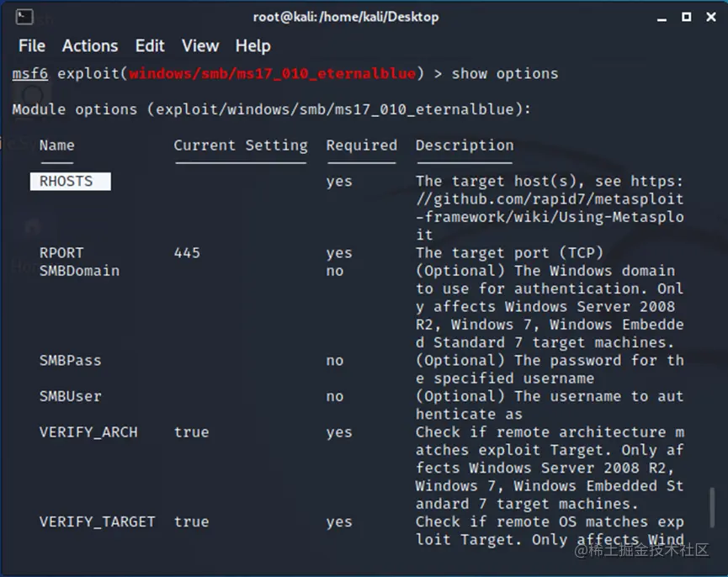Screen dimensions: 728x577
Task: Click the VERIFY_TARGET option name
Action: 97,521
